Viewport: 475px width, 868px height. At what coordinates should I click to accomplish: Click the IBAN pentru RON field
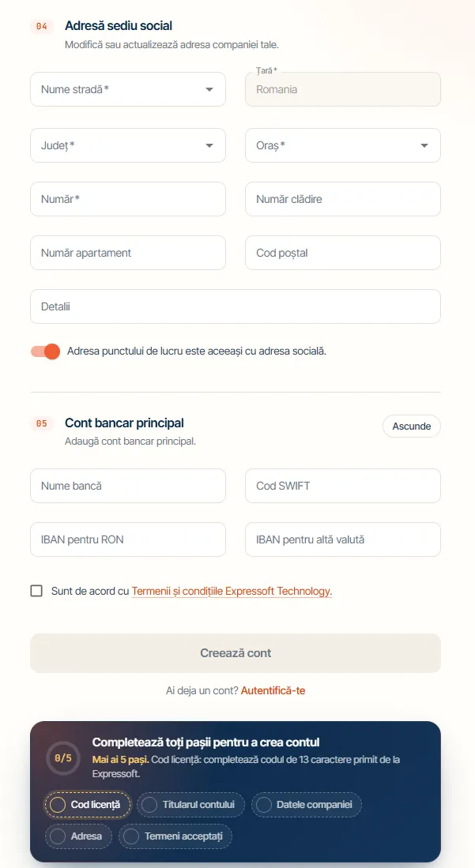point(128,539)
